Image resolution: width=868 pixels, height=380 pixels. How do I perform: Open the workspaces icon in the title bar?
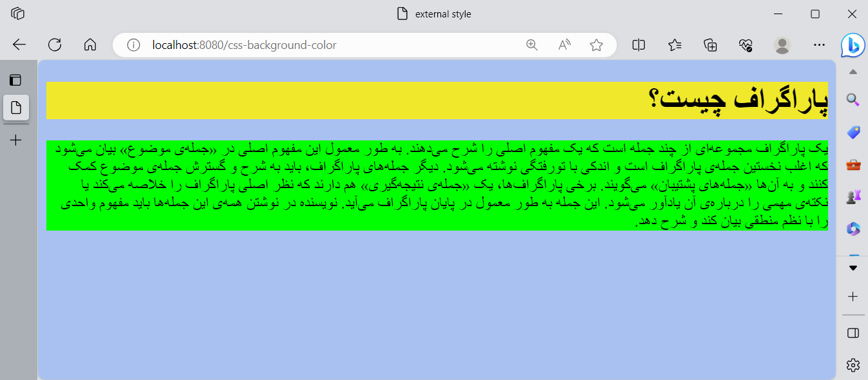(x=17, y=14)
